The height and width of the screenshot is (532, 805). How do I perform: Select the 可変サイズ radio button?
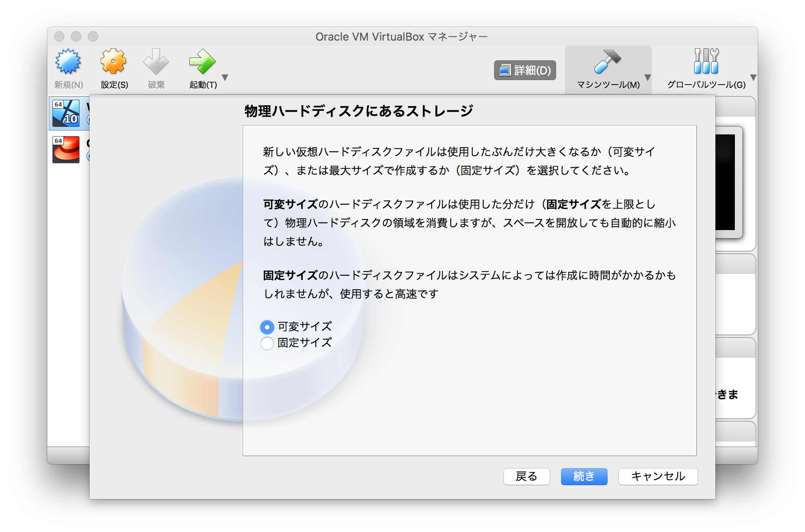coord(267,327)
